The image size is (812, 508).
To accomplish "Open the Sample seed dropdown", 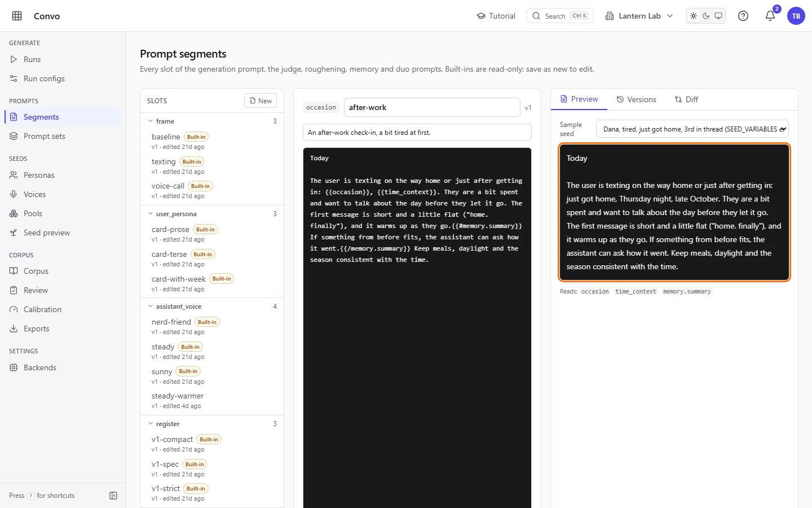I will click(692, 129).
